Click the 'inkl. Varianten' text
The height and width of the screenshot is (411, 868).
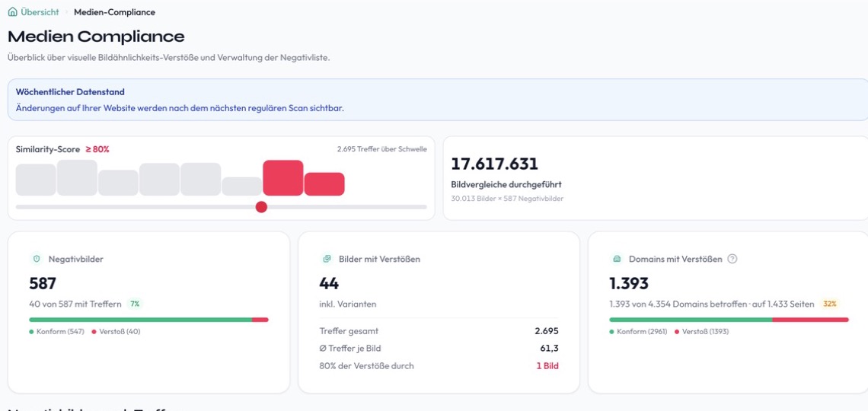tap(348, 304)
